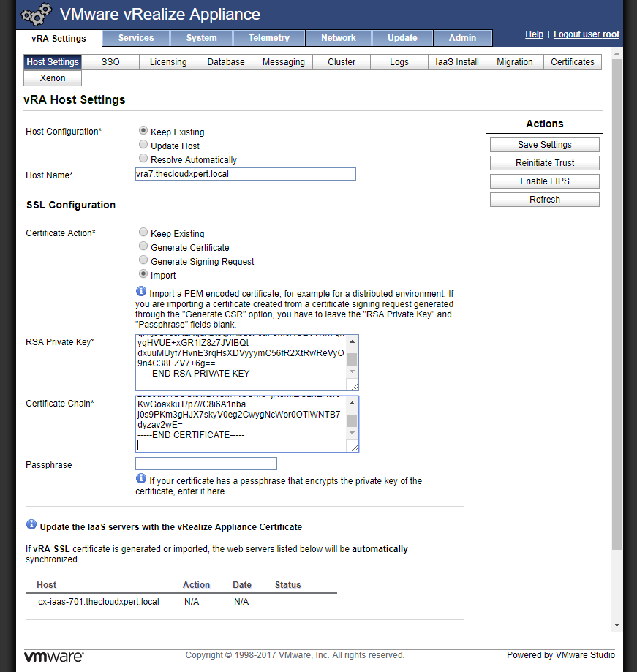Select Generate Signing Request certificate action

[x=143, y=261]
